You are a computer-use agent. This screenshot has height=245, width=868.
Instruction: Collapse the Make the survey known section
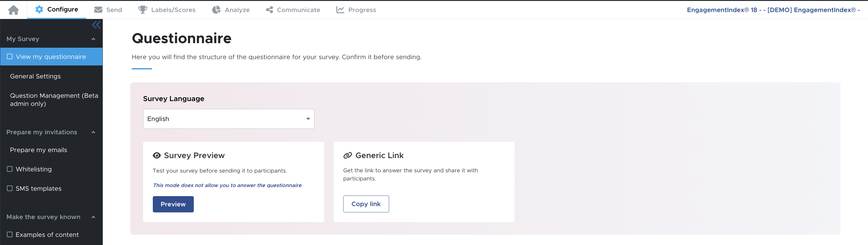93,217
